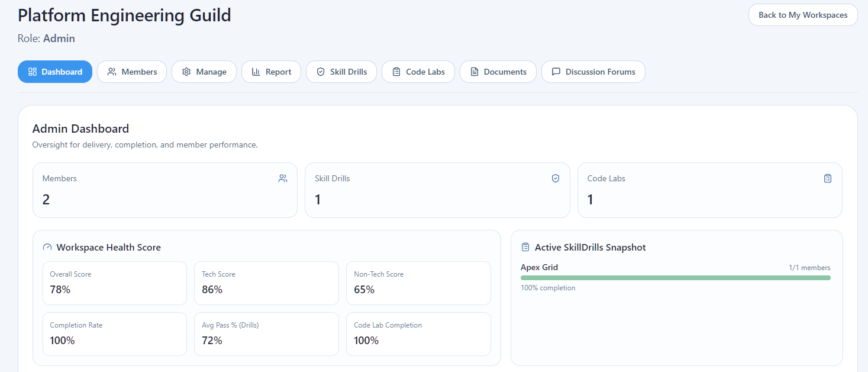Viewport: 868px width, 372px height.
Task: Click the clipboard icon beside Active SkillDrills Snapshot
Action: (x=525, y=247)
